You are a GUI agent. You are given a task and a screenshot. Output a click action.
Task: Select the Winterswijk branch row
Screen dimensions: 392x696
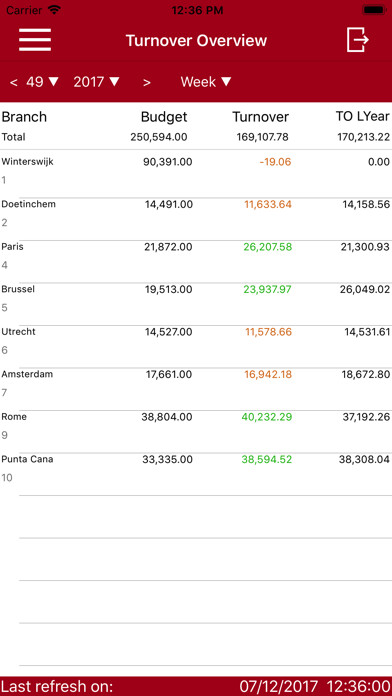pos(196,171)
